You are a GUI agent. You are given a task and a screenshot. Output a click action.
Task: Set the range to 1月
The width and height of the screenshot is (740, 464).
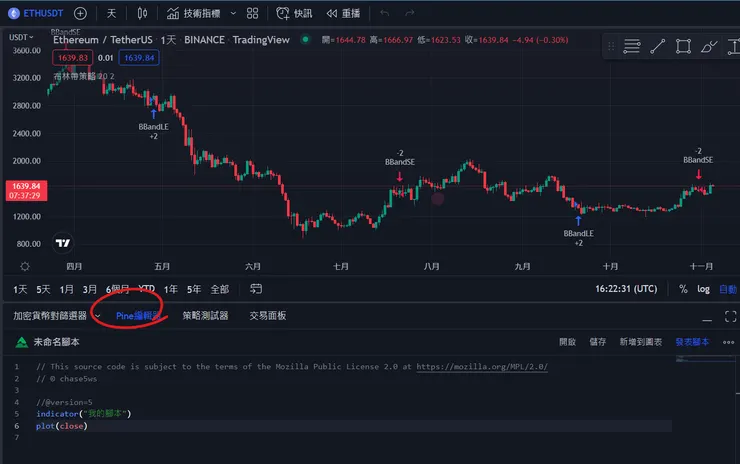67,289
